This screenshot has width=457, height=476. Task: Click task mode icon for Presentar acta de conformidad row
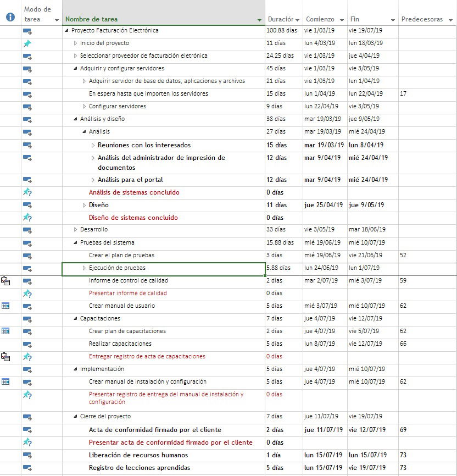[x=27, y=442]
